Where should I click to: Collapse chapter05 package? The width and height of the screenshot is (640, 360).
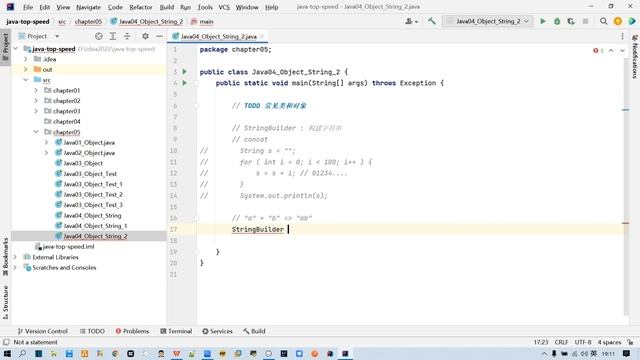pyautogui.click(x=36, y=132)
